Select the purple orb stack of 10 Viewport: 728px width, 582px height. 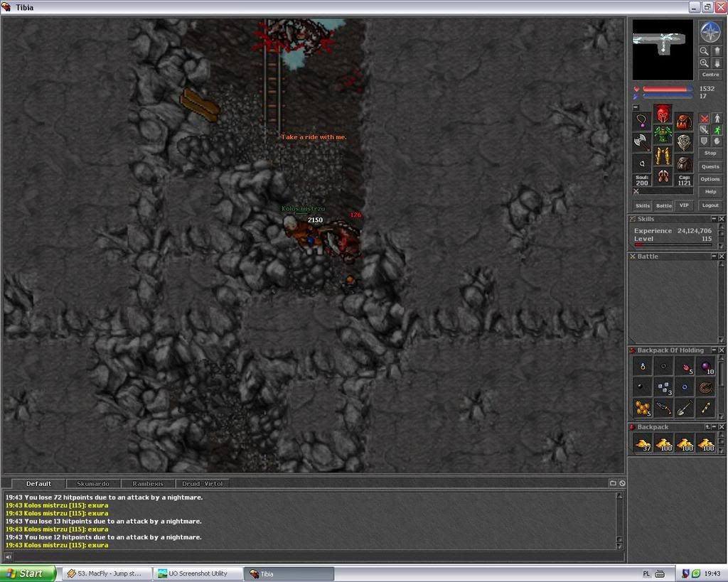(706, 366)
